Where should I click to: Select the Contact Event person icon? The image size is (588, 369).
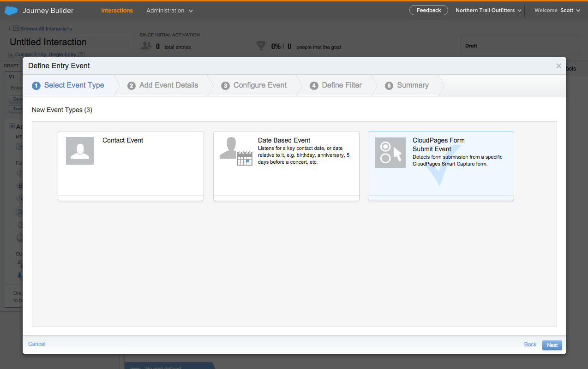click(80, 151)
